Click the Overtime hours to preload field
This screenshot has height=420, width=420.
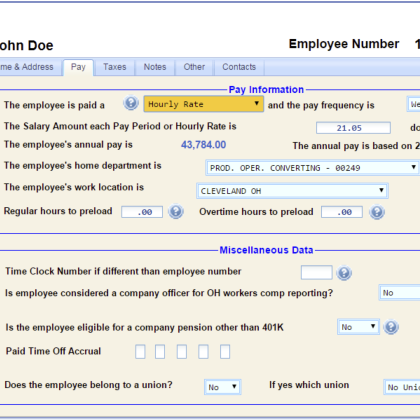point(342,212)
